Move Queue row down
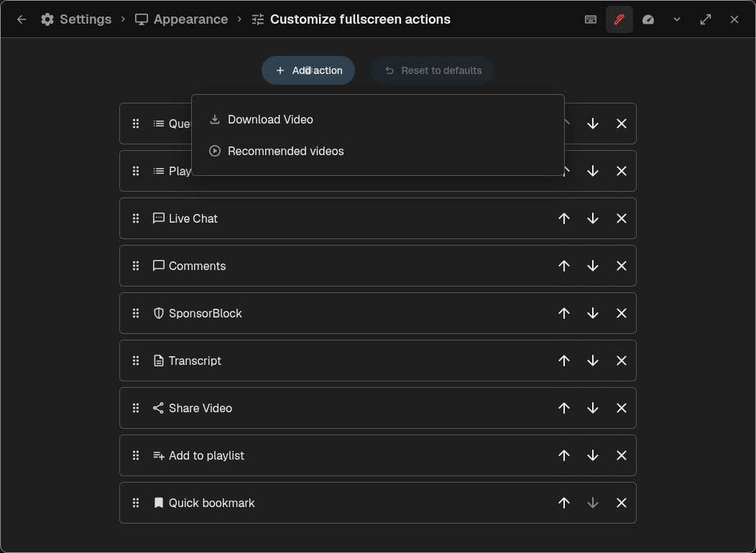This screenshot has height=553, width=756. (593, 124)
